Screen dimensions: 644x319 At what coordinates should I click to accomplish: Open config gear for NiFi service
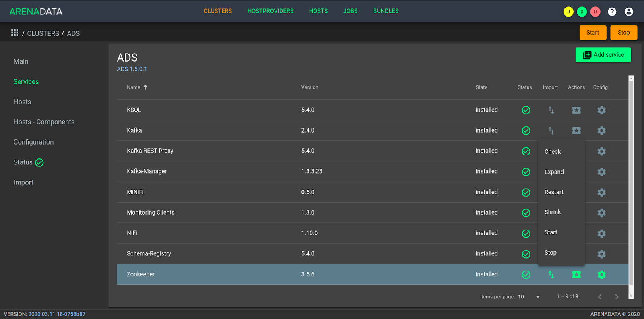[x=601, y=234]
